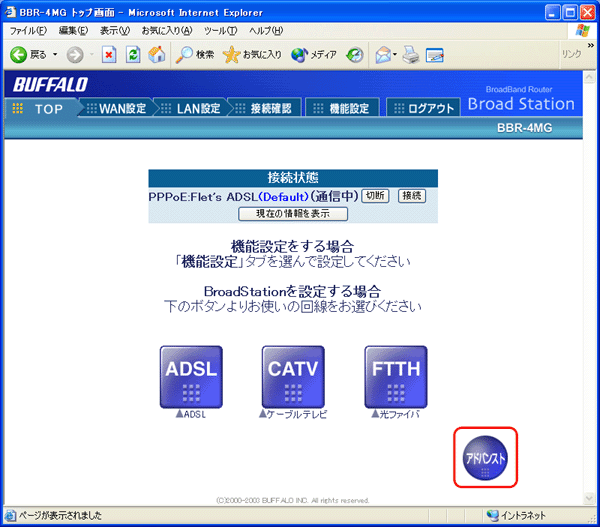The height and width of the screenshot is (527, 600).
Task: Open the ツール(T) menu
Action: click(220, 31)
